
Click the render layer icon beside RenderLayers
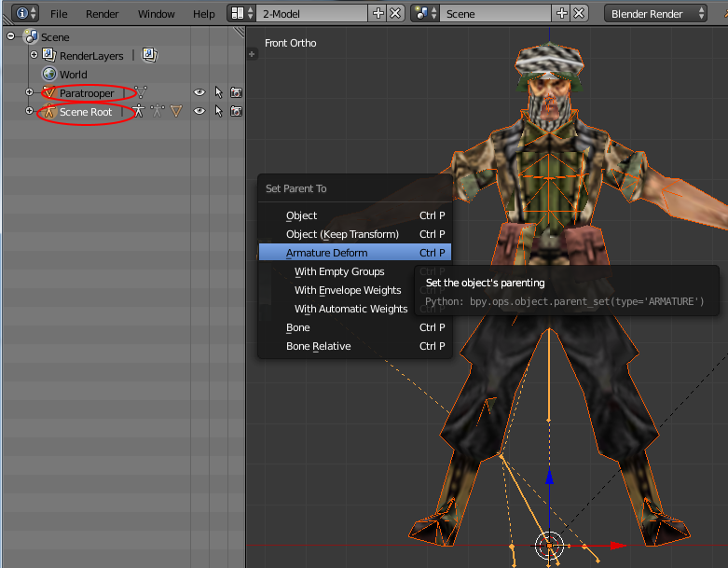pyautogui.click(x=149, y=55)
